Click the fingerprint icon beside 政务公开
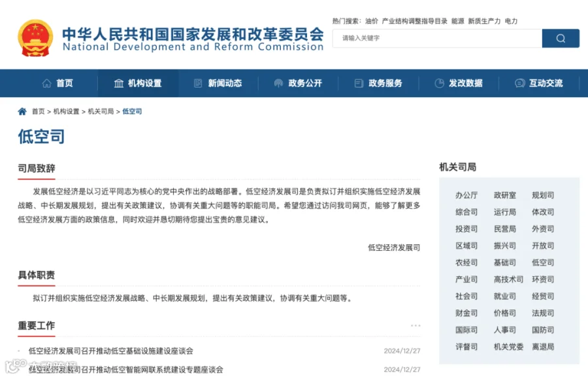 (x=278, y=83)
